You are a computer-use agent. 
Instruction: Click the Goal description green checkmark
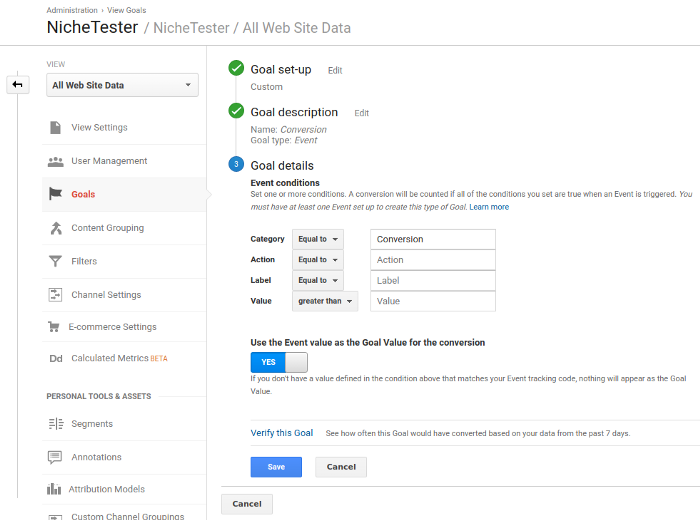[x=236, y=111]
